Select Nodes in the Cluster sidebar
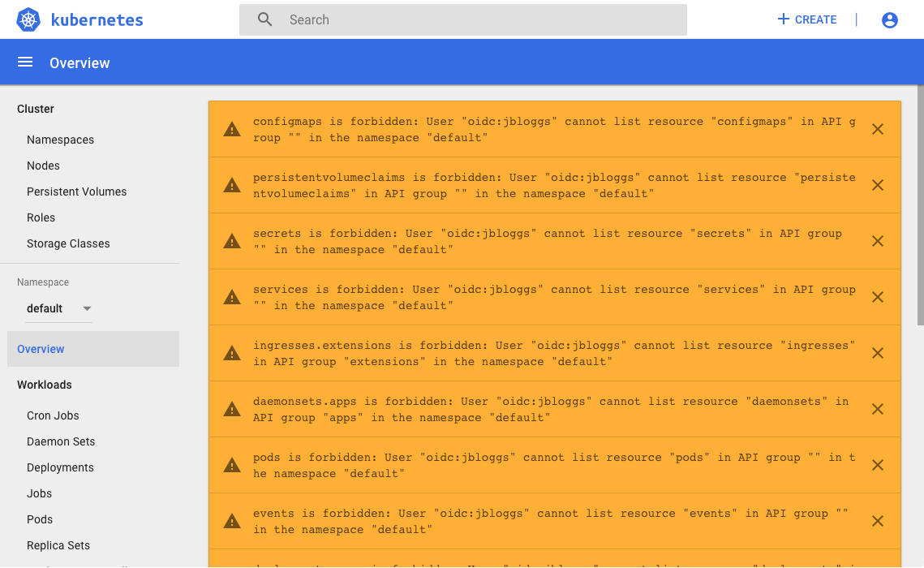 (x=43, y=166)
